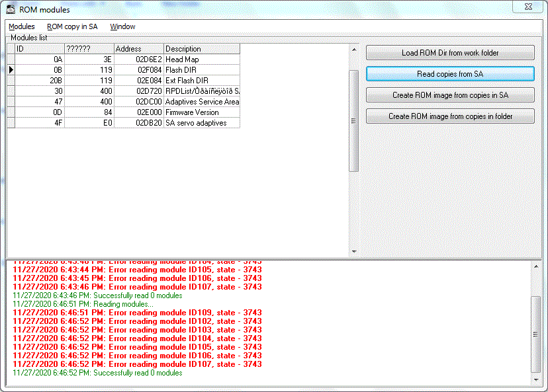Select the Ext Flash DIR description cell
This screenshot has height=392, width=548.
click(202, 81)
